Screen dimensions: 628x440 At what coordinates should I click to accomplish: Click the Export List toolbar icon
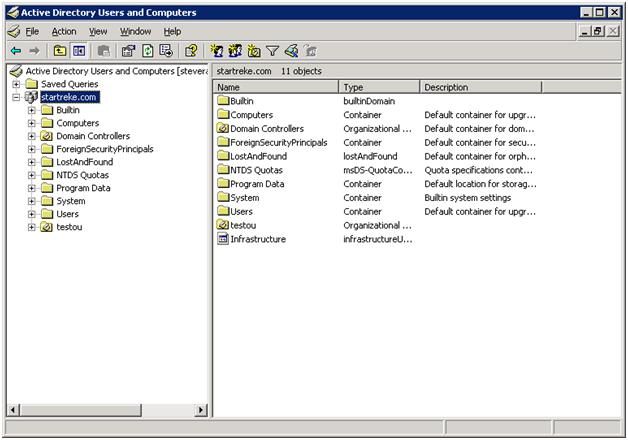(x=166, y=51)
